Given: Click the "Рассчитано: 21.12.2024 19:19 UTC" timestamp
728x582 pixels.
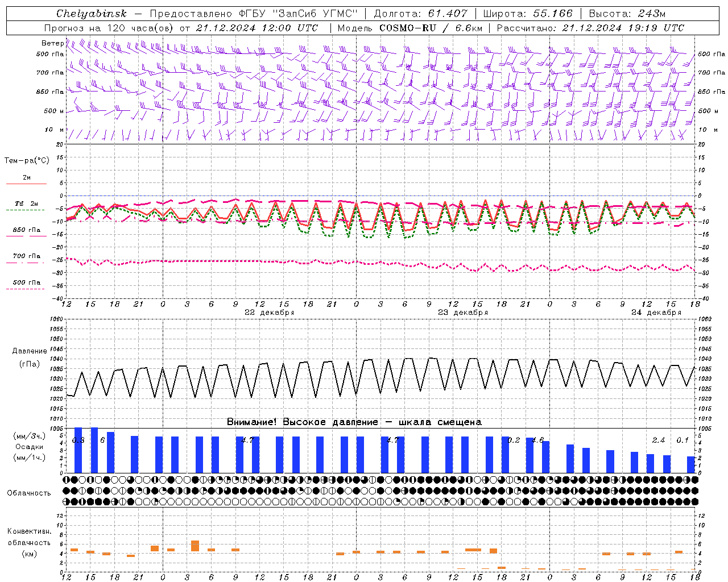Looking at the screenshot, I should (590, 28).
